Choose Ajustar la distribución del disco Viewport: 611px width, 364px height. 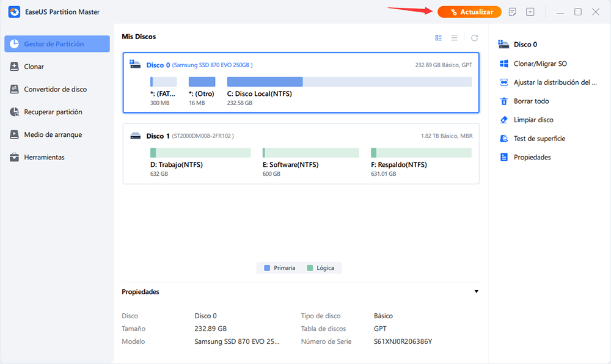click(555, 82)
